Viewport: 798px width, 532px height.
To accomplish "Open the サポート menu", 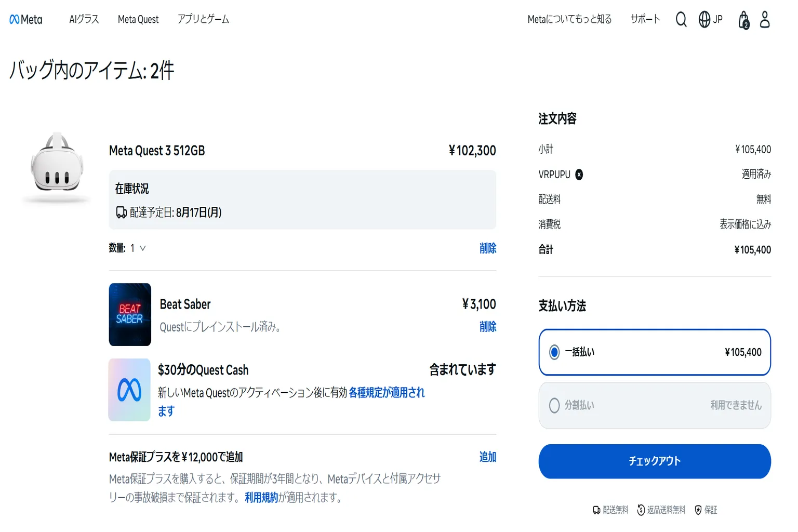I will pyautogui.click(x=645, y=20).
